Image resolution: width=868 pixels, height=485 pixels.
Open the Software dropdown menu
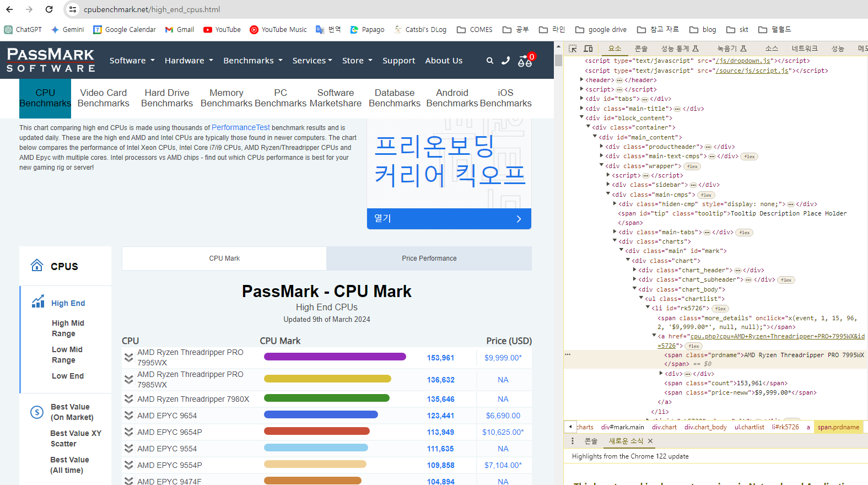tap(132, 61)
